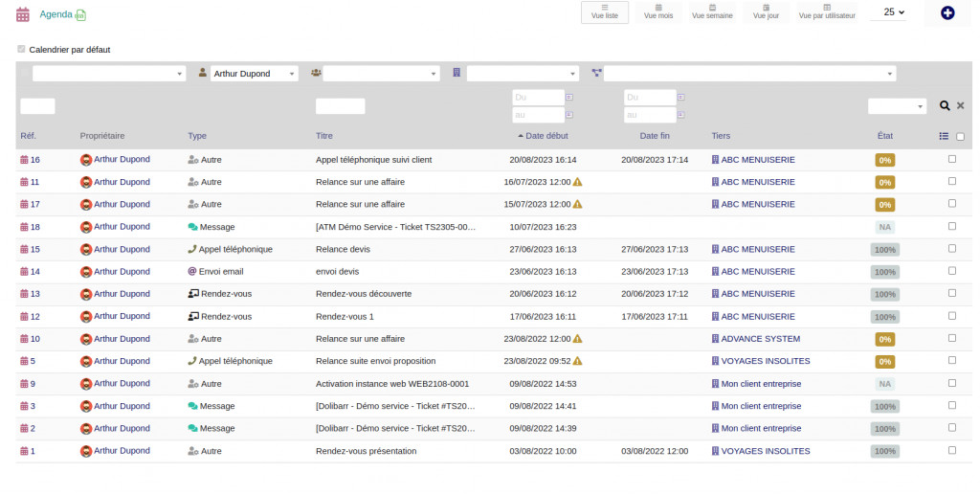The image size is (980, 495).
Task: Click the calendar icon of event 16
Action: point(25,160)
